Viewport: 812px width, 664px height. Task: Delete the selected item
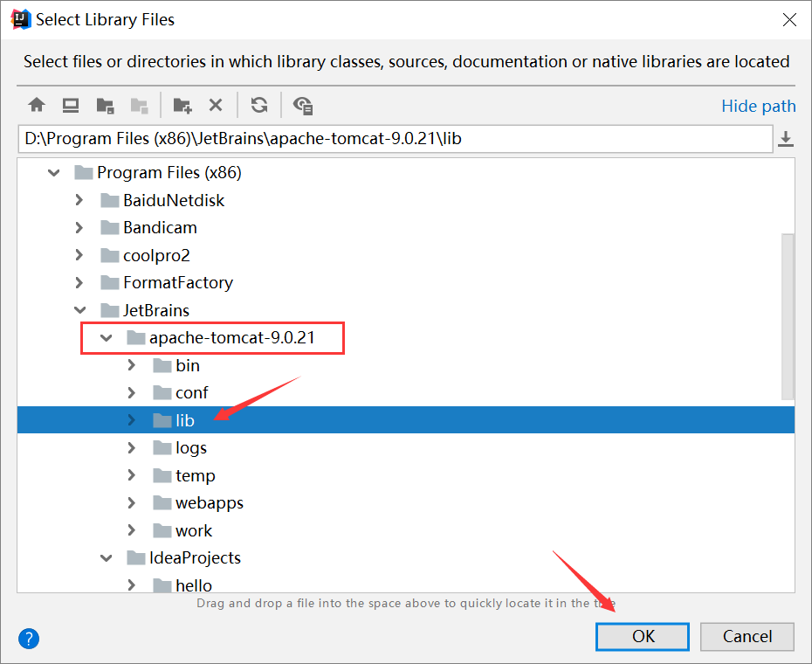pyautogui.click(x=216, y=104)
